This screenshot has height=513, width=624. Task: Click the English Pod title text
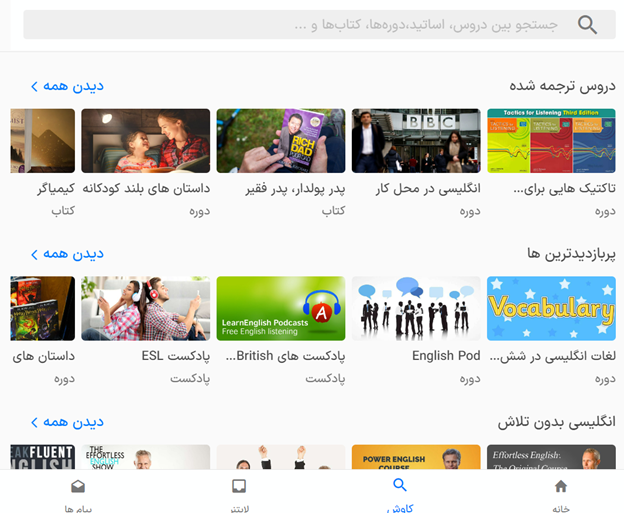446,356
